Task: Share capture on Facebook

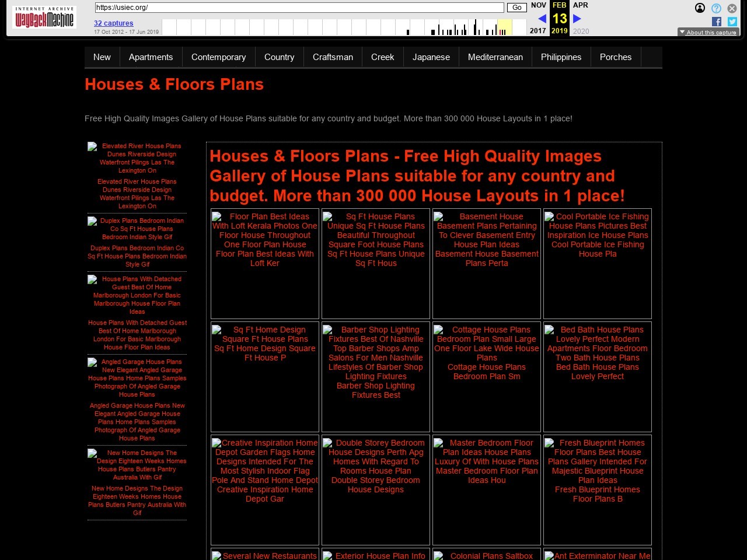Action: coord(717,22)
